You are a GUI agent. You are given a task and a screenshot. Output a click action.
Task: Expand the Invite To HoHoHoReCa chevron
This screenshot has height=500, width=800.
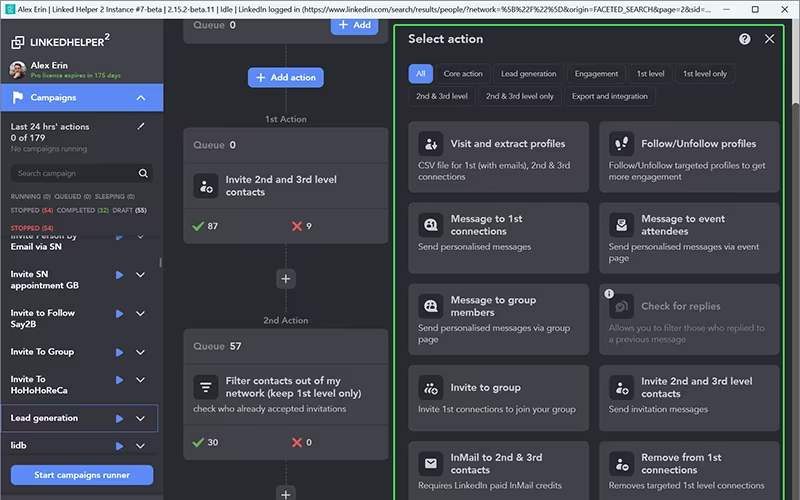(140, 380)
